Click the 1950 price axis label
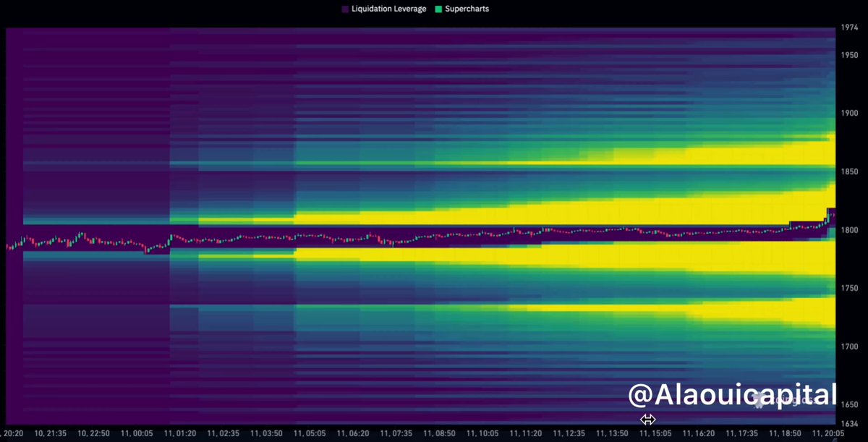The height and width of the screenshot is (442, 868). [849, 55]
